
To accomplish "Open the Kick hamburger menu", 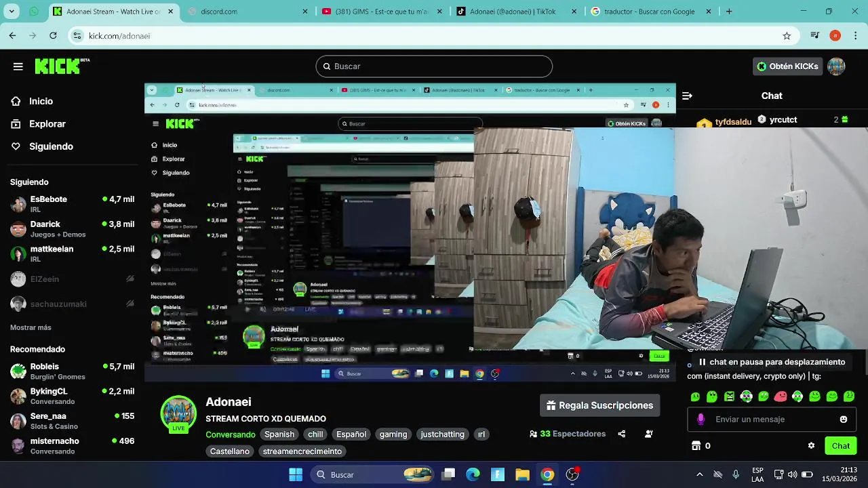I will [x=18, y=66].
